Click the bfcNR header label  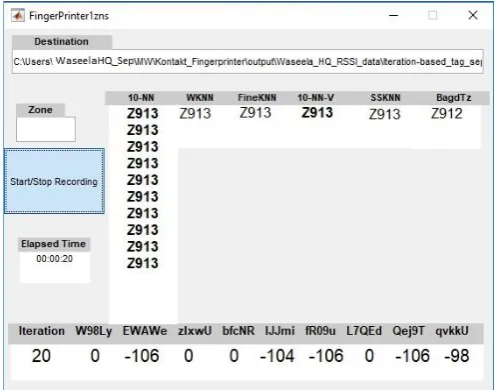coord(238,331)
